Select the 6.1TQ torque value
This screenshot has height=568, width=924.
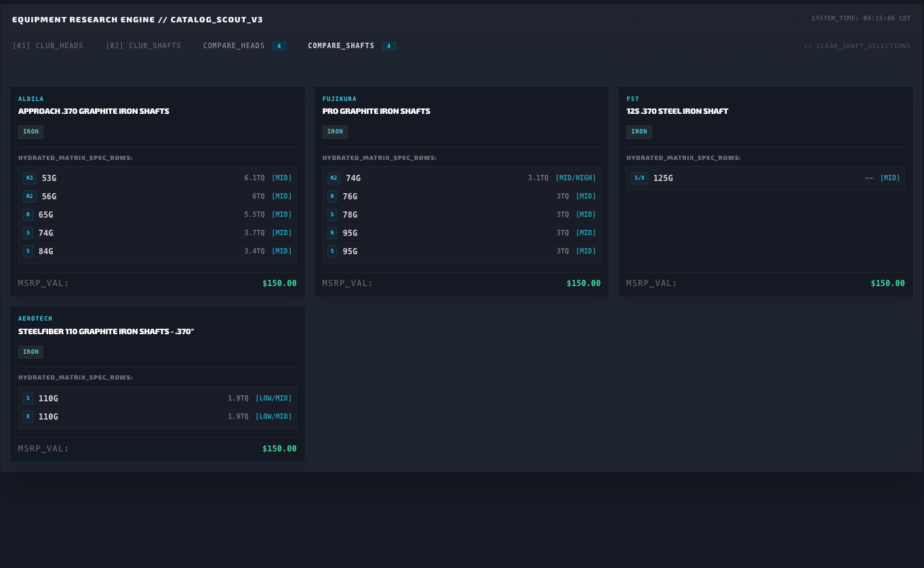pyautogui.click(x=254, y=178)
